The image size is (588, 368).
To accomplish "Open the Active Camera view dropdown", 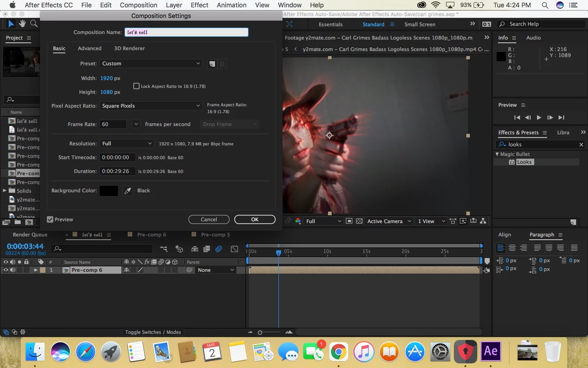I will click(389, 221).
